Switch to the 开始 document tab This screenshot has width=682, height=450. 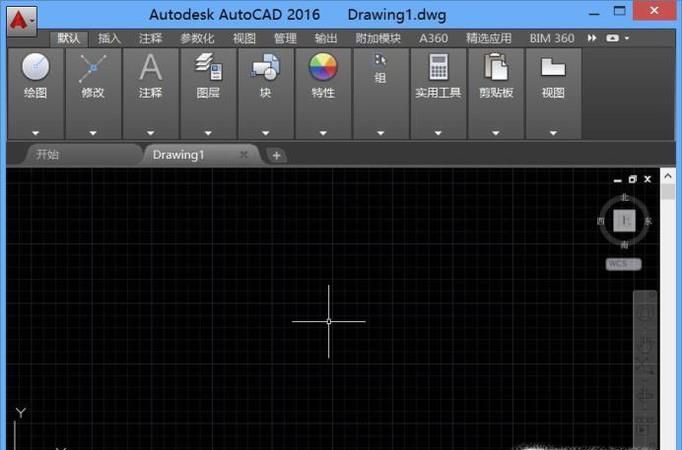(47, 155)
